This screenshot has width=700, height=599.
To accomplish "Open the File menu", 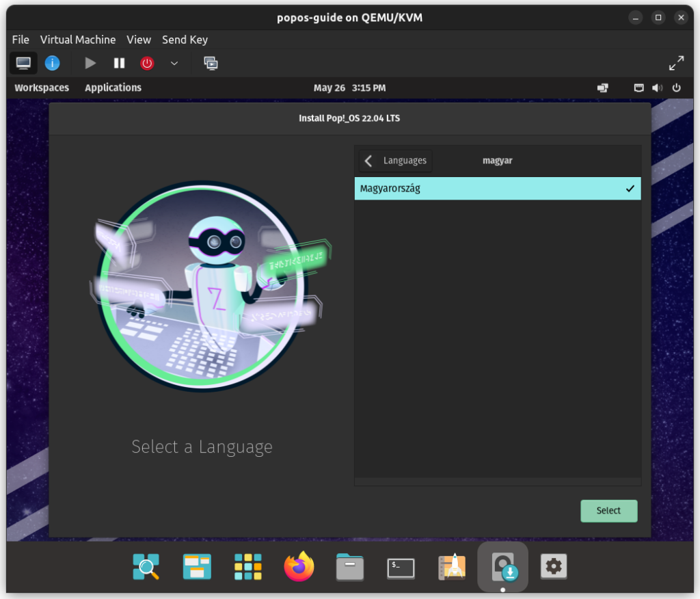I will pos(21,40).
